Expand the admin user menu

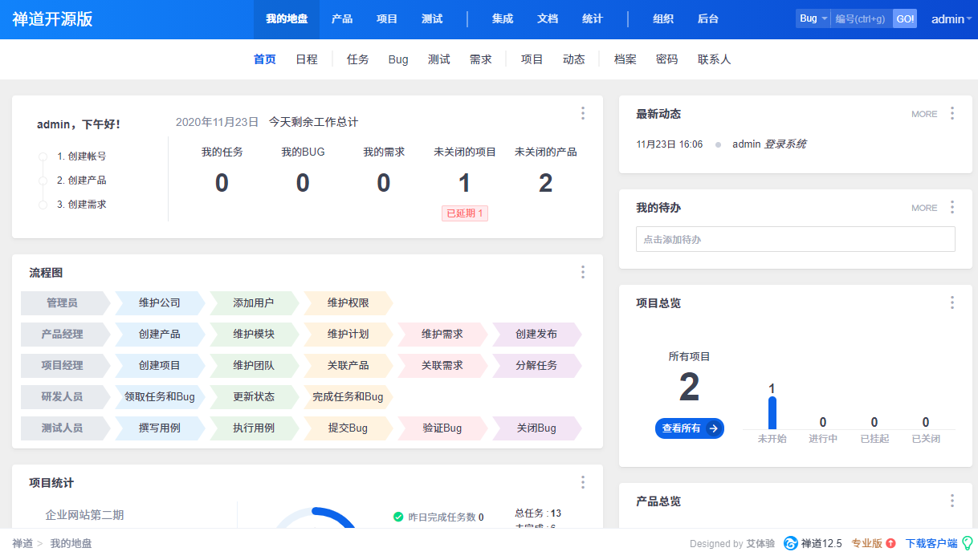952,19
